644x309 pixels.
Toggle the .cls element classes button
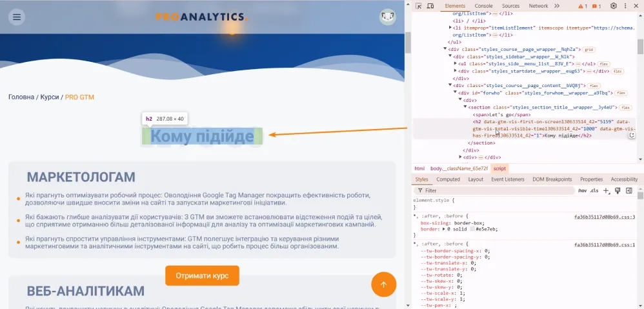click(x=594, y=191)
